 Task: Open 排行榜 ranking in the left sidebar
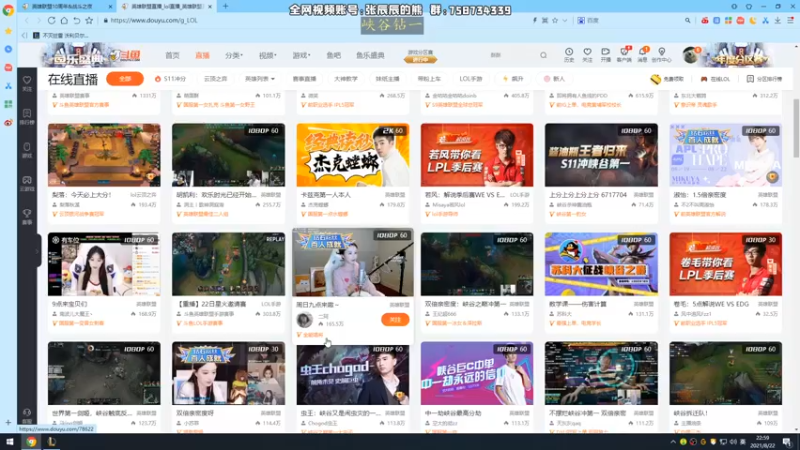click(27, 117)
